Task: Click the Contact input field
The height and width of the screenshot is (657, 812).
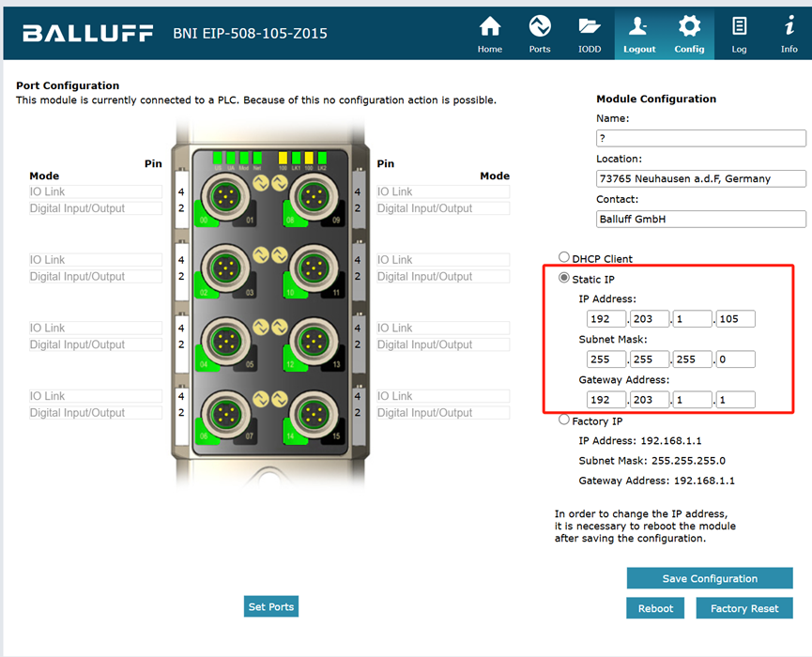Action: [x=700, y=219]
